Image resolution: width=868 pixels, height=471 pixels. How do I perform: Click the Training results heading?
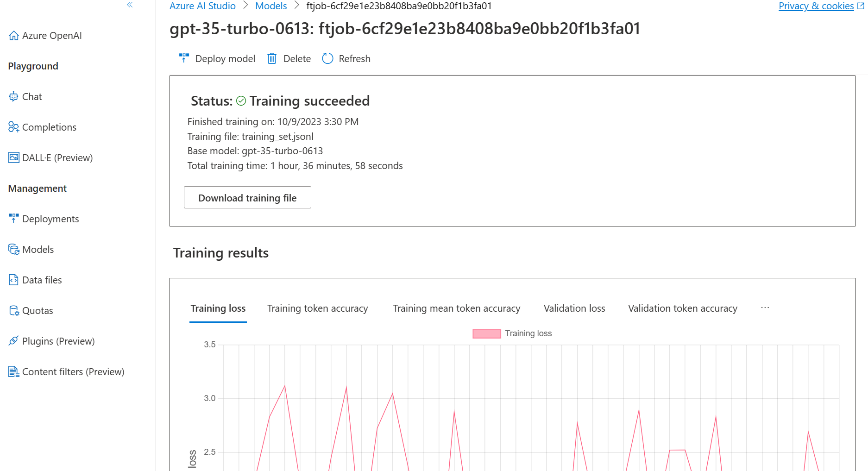pos(221,253)
